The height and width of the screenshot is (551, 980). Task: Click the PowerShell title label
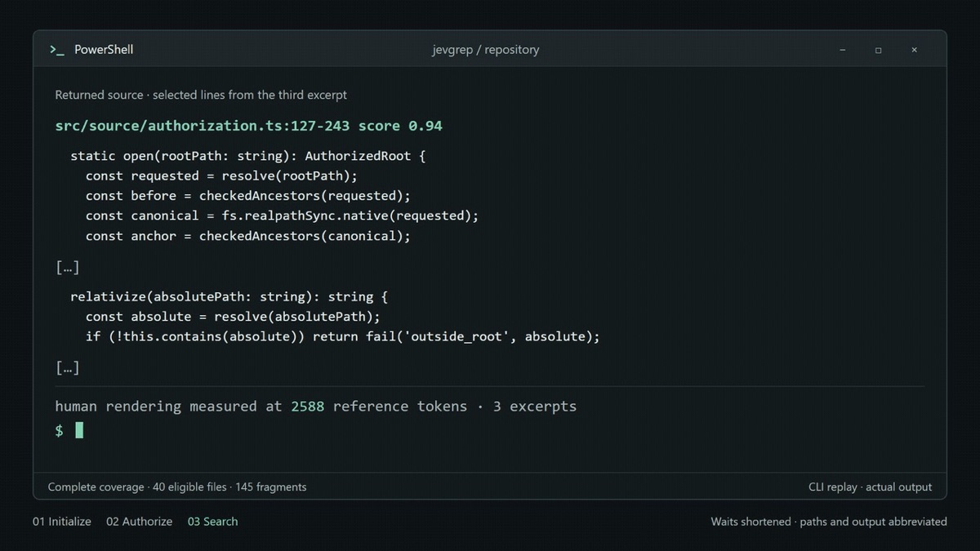click(104, 50)
